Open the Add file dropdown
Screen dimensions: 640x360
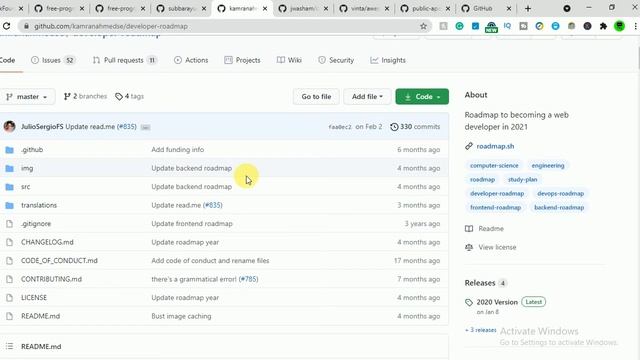coord(367,97)
